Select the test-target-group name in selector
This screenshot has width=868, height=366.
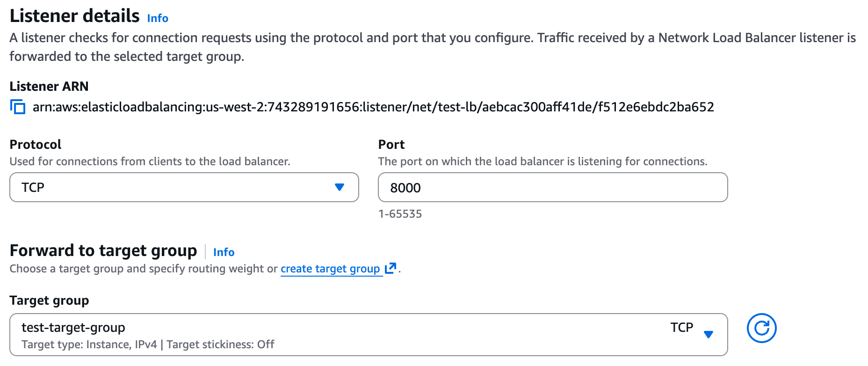click(x=73, y=328)
